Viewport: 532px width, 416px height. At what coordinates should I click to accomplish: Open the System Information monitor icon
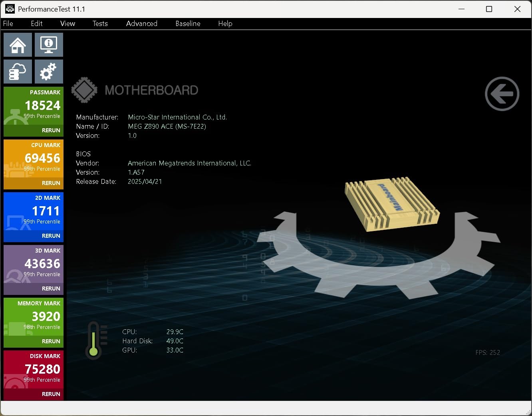tap(49, 45)
